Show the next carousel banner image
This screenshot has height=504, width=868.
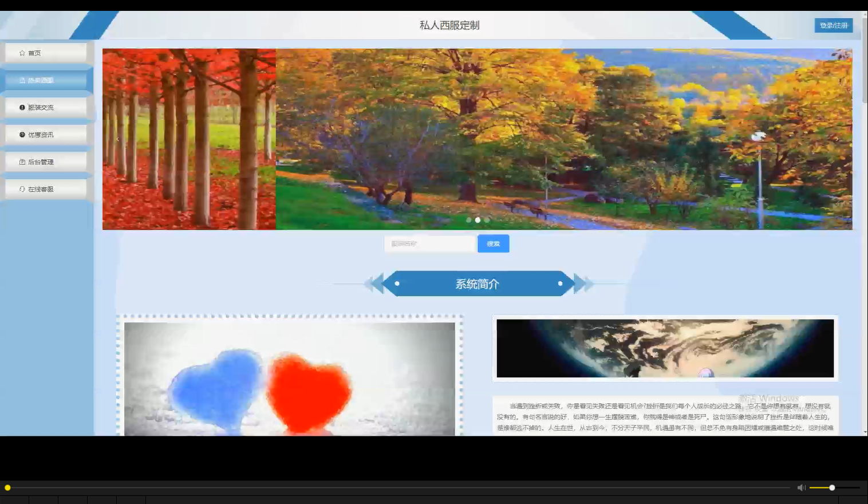tap(837, 139)
